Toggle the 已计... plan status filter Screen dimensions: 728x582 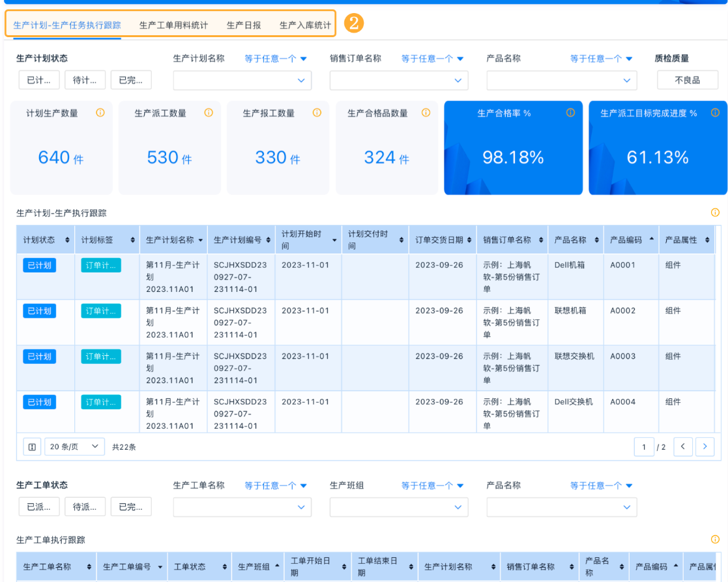39,80
